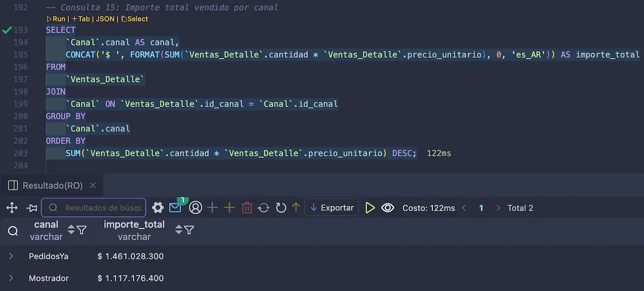Click the Exportar button
This screenshot has width=644, height=291.
(x=332, y=208)
